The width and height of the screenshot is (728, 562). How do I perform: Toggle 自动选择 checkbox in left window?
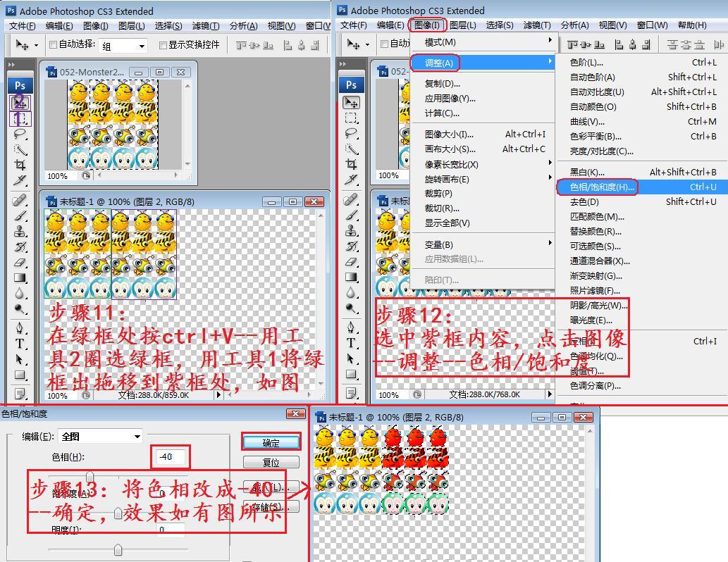point(53,44)
